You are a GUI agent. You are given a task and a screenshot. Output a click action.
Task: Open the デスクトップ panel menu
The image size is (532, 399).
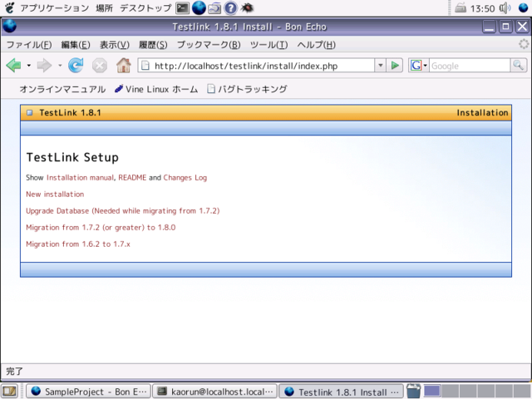145,7
